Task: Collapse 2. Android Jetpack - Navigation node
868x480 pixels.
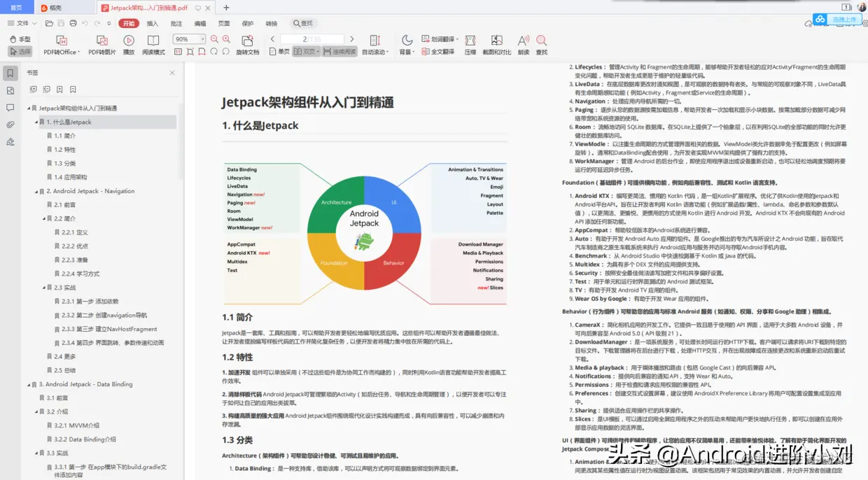Action: (37, 191)
